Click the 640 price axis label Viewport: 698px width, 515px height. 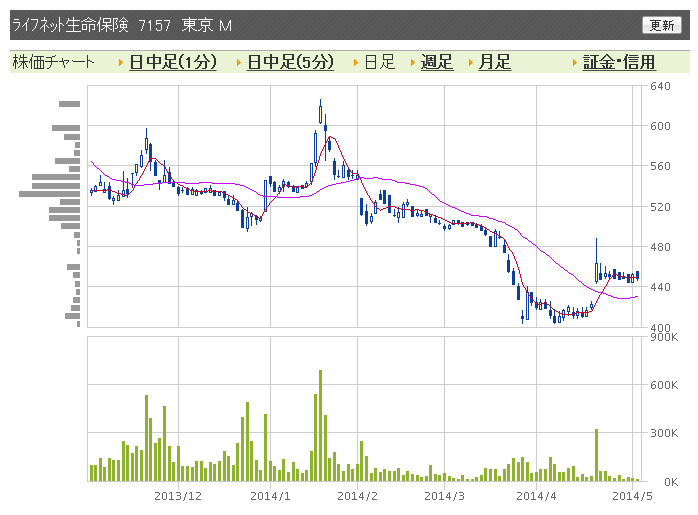[660, 86]
